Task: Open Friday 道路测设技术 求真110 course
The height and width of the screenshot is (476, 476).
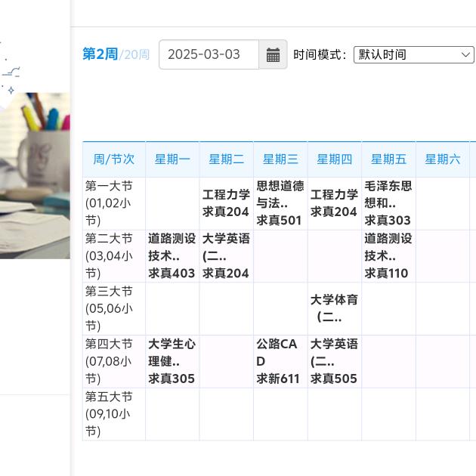Action: pyautogui.click(x=388, y=256)
